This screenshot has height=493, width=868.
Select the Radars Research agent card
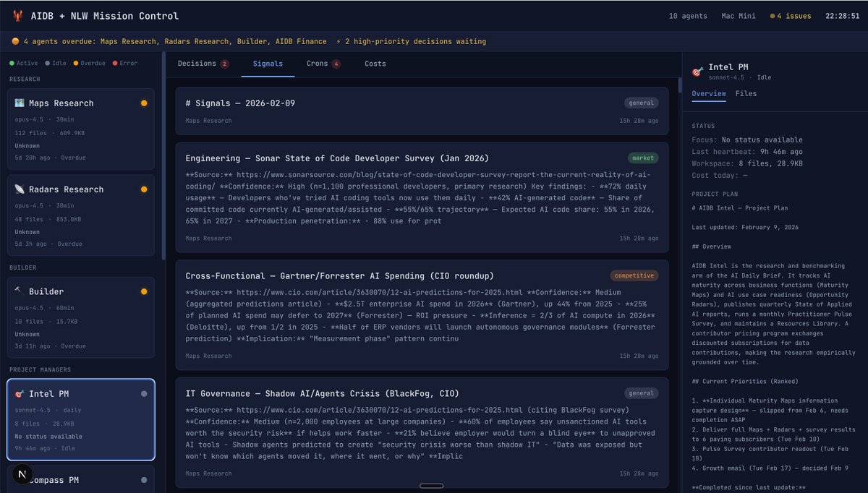81,215
